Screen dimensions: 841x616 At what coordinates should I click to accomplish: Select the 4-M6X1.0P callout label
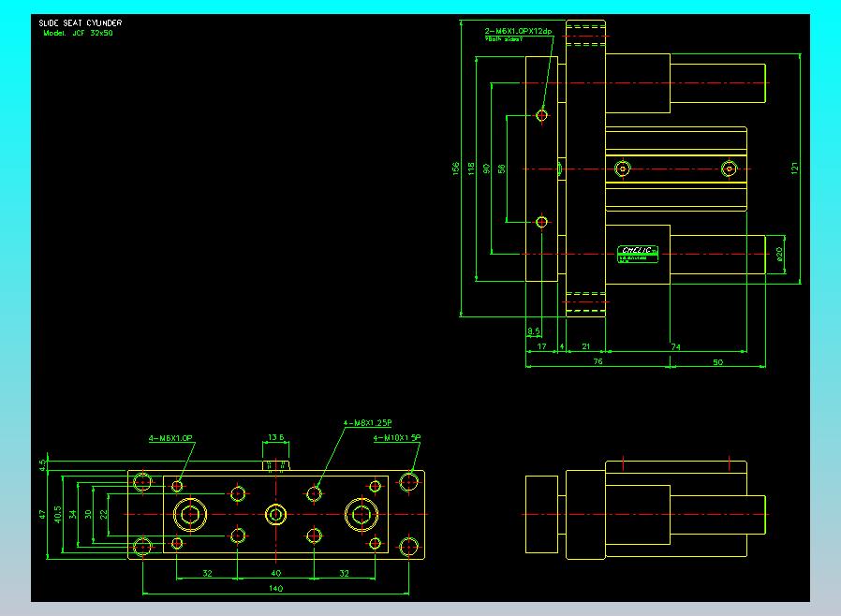(x=170, y=437)
